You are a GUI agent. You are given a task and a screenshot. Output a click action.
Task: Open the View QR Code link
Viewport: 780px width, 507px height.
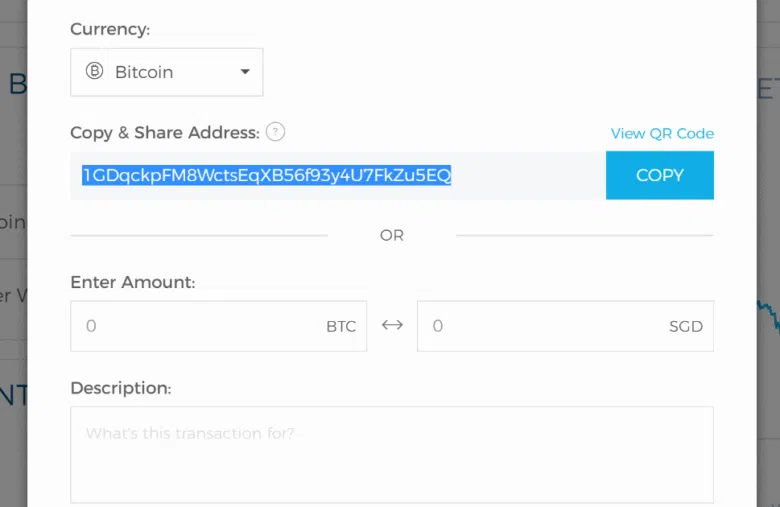(x=662, y=133)
